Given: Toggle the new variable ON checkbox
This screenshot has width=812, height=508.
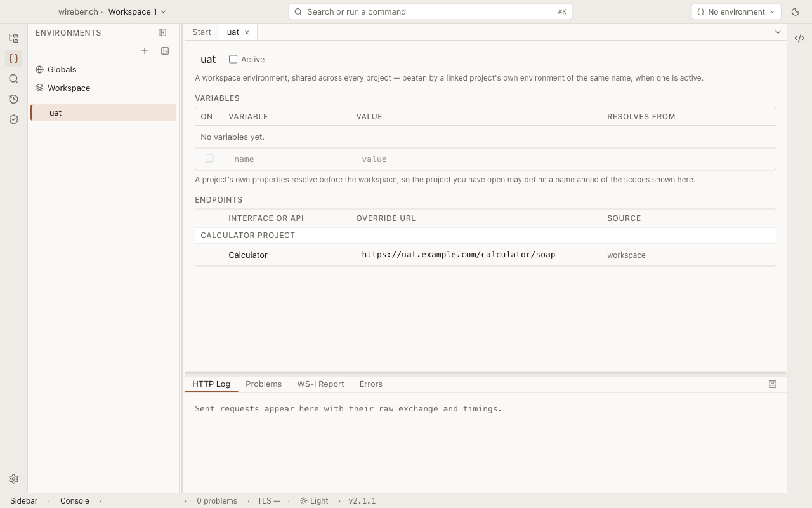Looking at the screenshot, I should 209,159.
